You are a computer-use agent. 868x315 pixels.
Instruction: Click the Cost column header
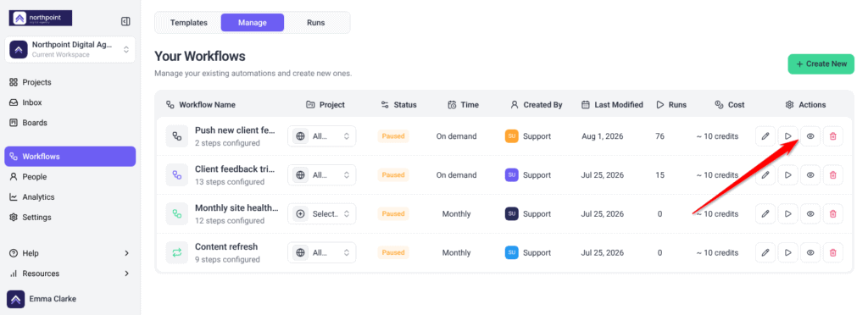[730, 104]
